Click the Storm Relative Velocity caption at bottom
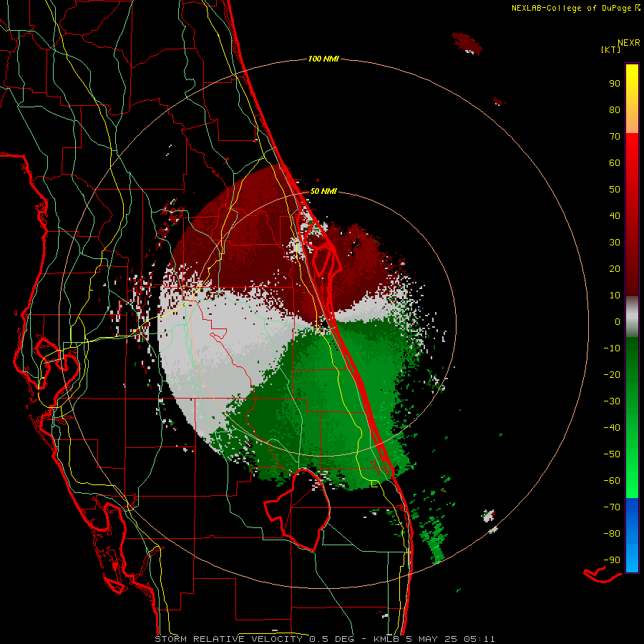Screen dimensions: 644x644 [x=325, y=639]
